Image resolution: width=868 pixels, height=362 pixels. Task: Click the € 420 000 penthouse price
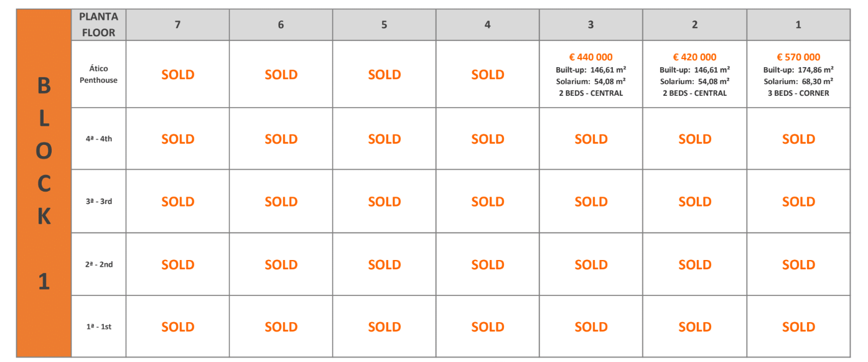694,57
